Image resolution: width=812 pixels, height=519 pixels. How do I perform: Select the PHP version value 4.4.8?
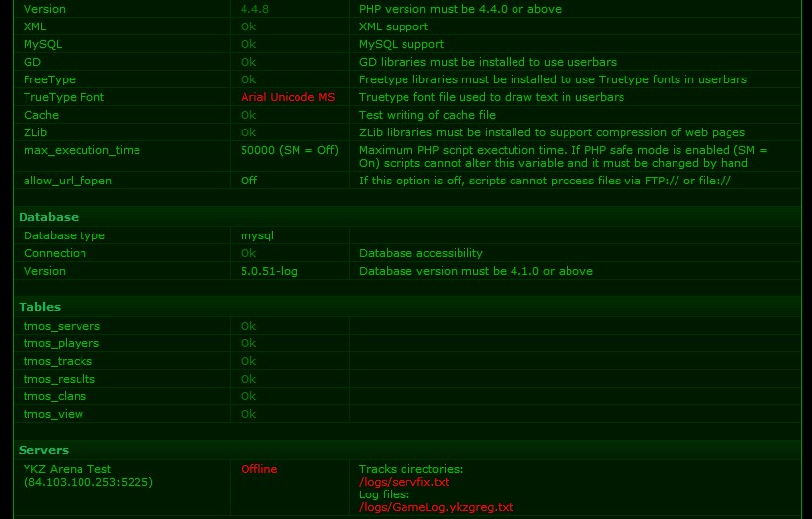254,9
